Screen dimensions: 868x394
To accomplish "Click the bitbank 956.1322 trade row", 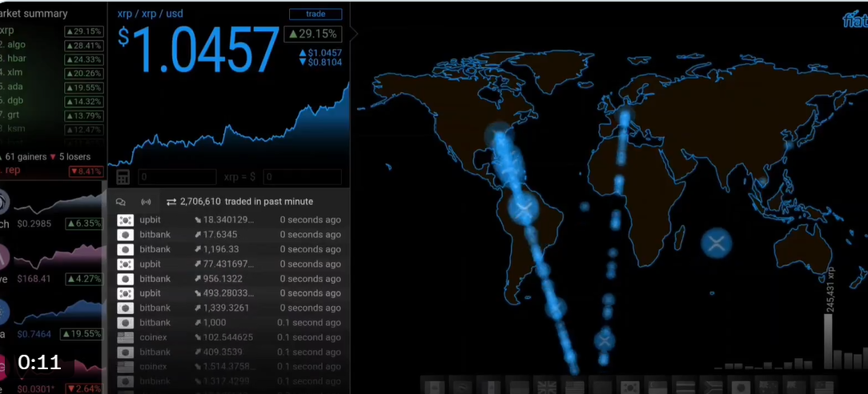I will click(229, 279).
